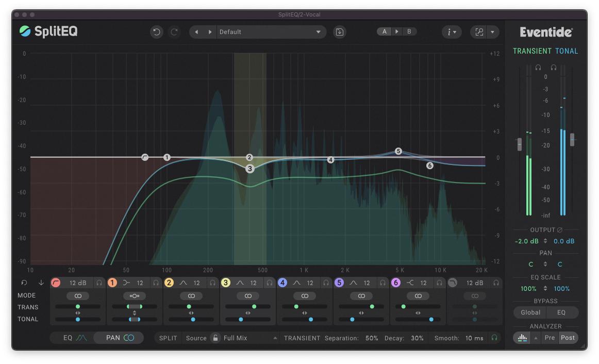Toggle band 6 pink number button
Screen dimensions: 599x364
[396, 283]
